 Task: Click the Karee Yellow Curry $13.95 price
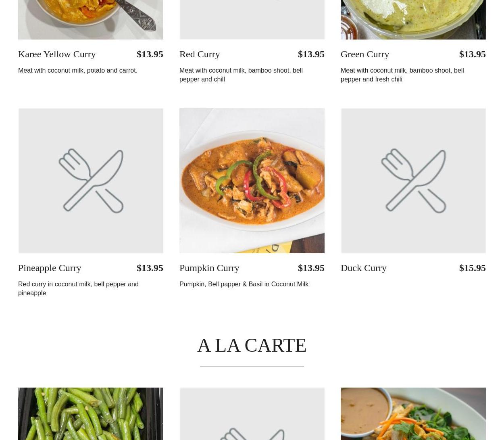pyautogui.click(x=150, y=54)
